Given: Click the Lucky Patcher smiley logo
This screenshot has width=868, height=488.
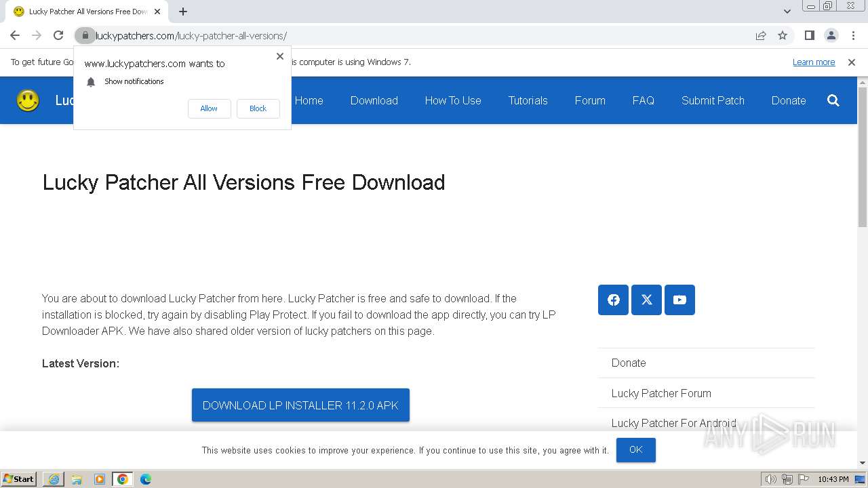Looking at the screenshot, I should 28,100.
